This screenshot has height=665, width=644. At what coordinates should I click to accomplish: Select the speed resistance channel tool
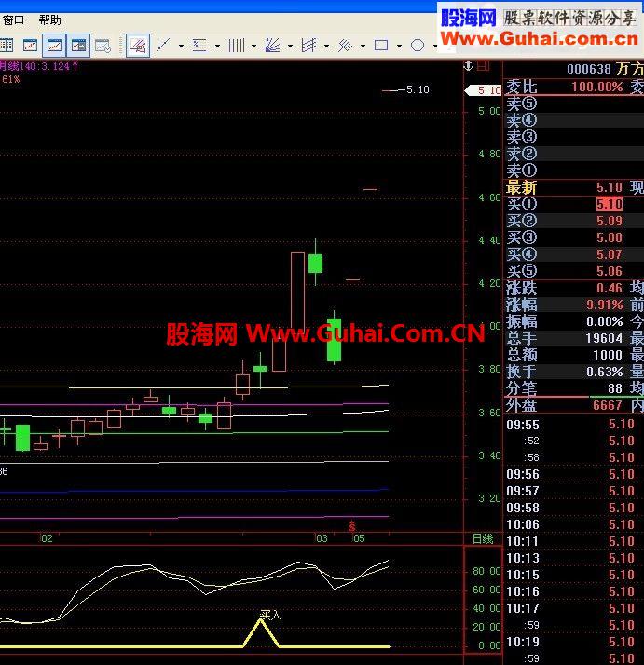click(x=308, y=45)
